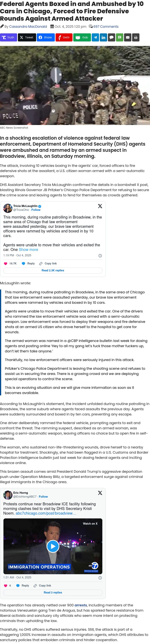This screenshot has height=644, width=150.
Task: Share article on Truth Social
Action: (x=8, y=37)
